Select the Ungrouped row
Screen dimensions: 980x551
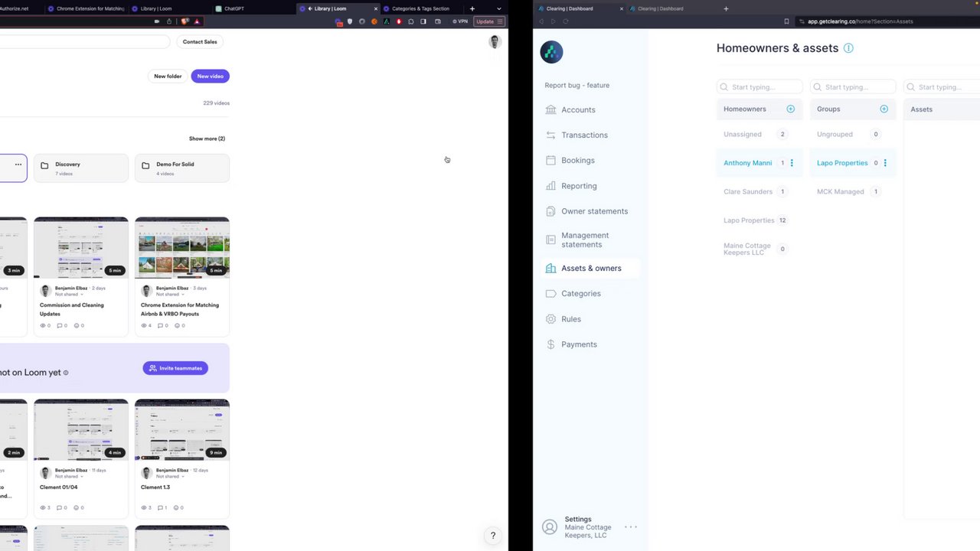click(x=853, y=134)
